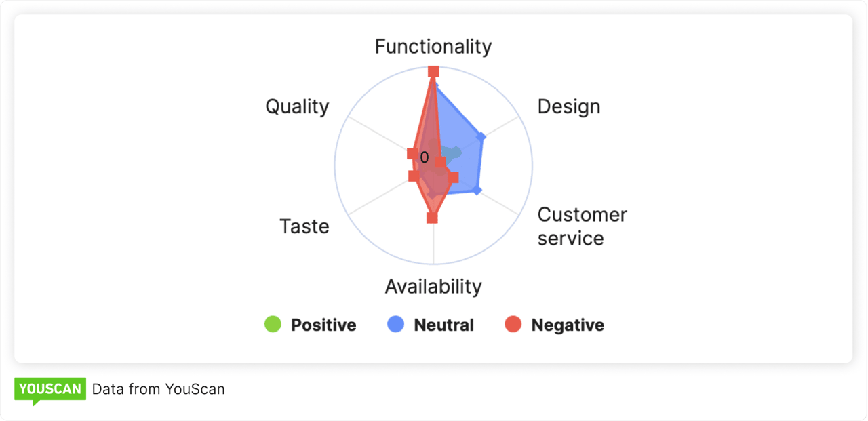Open the Data from YouScan link
Image resolution: width=868 pixels, height=421 pixels.
pyautogui.click(x=158, y=389)
